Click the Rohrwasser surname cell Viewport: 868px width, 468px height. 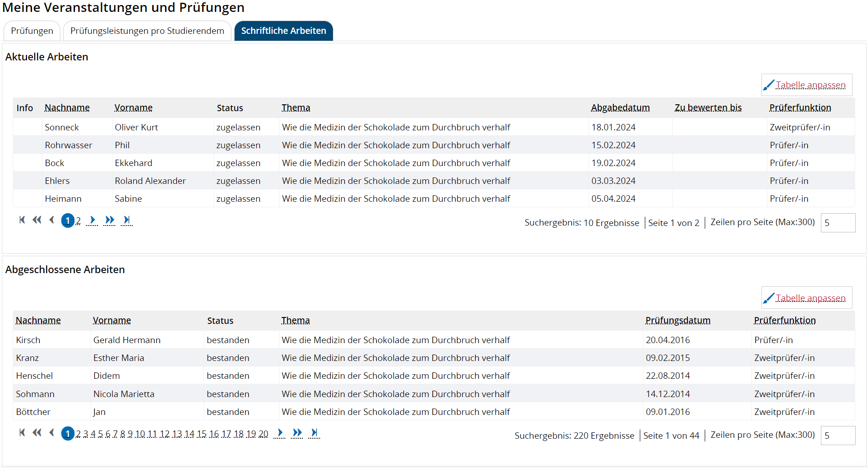tap(69, 145)
